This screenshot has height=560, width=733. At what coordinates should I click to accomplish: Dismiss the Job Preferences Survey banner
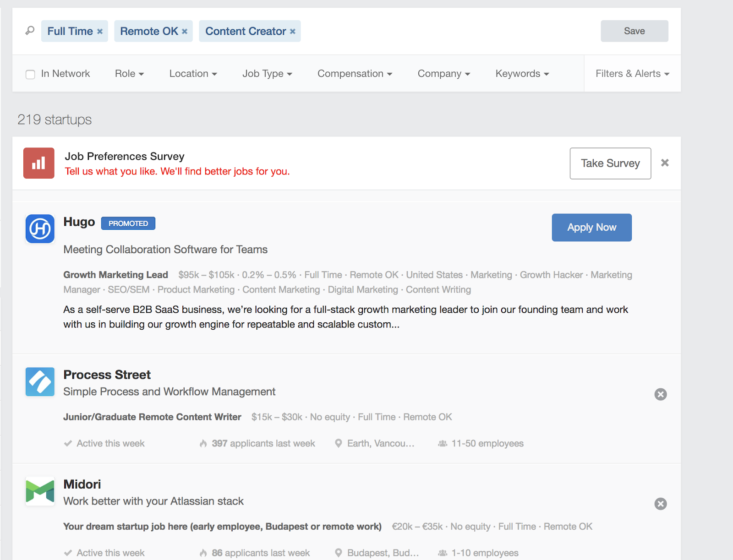pyautogui.click(x=665, y=163)
